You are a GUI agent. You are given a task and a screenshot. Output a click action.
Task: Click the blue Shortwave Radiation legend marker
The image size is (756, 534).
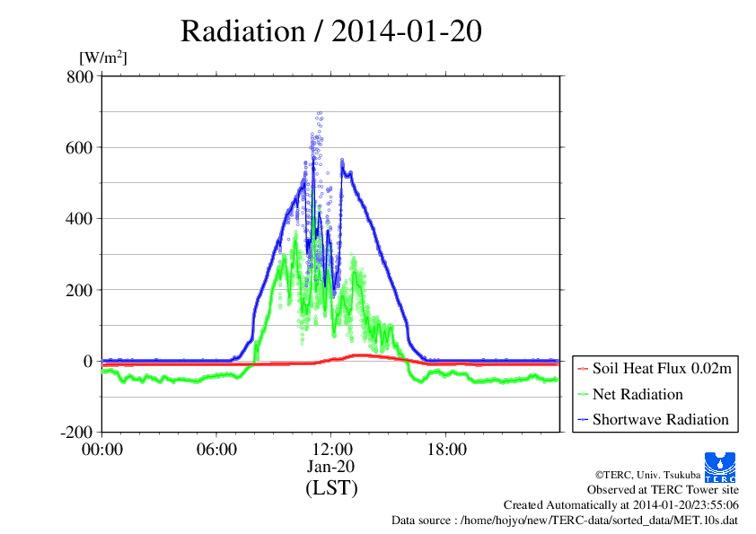click(583, 420)
